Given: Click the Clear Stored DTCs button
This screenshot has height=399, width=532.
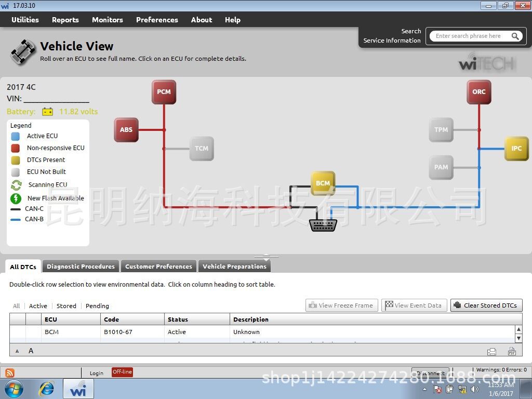Looking at the screenshot, I should coord(486,305).
